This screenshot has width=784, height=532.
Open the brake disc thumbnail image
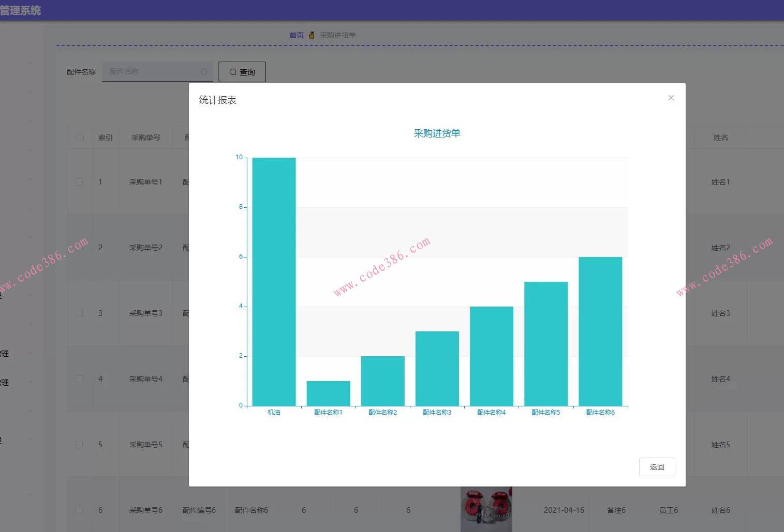486,509
